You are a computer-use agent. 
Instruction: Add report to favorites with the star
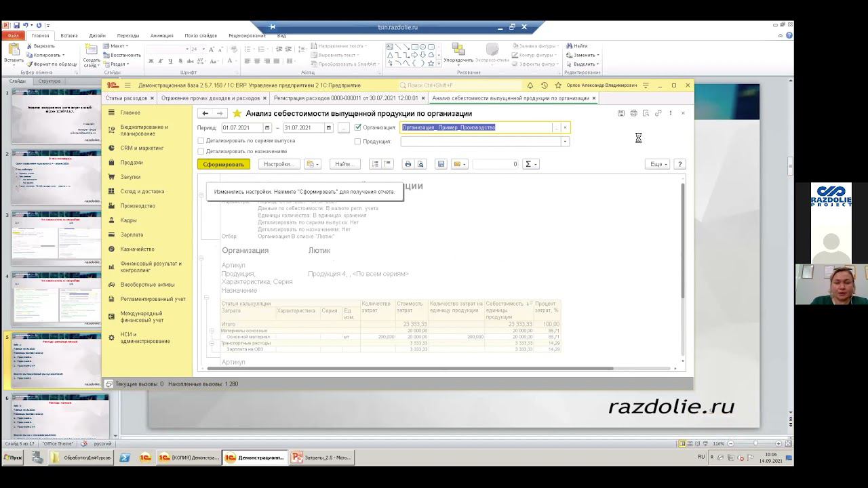[x=237, y=113]
